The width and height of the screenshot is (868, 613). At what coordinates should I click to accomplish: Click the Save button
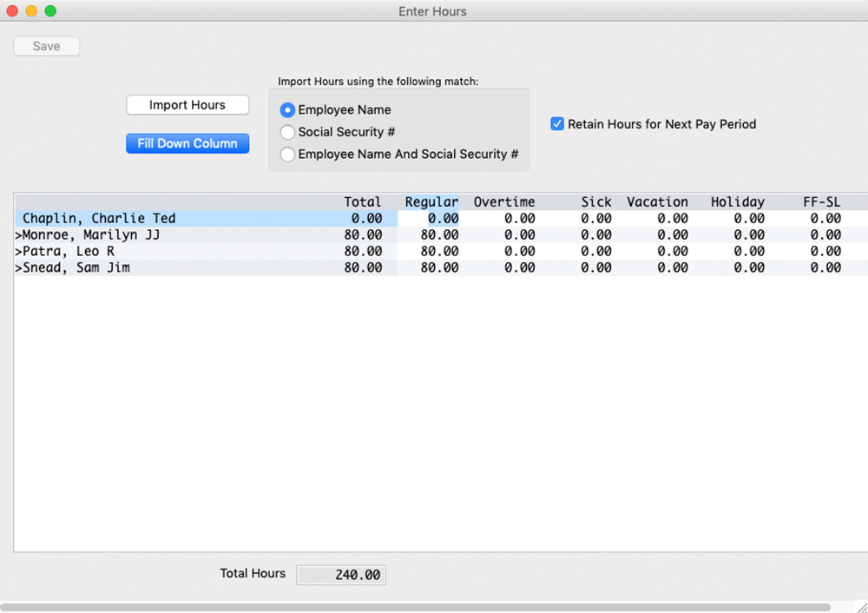[x=46, y=45]
